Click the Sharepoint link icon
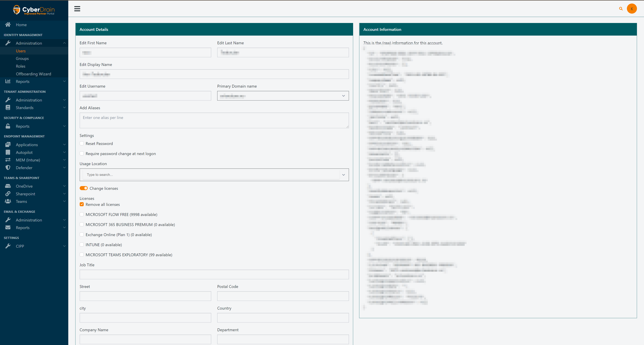This screenshot has height=345, width=644. [x=8, y=194]
